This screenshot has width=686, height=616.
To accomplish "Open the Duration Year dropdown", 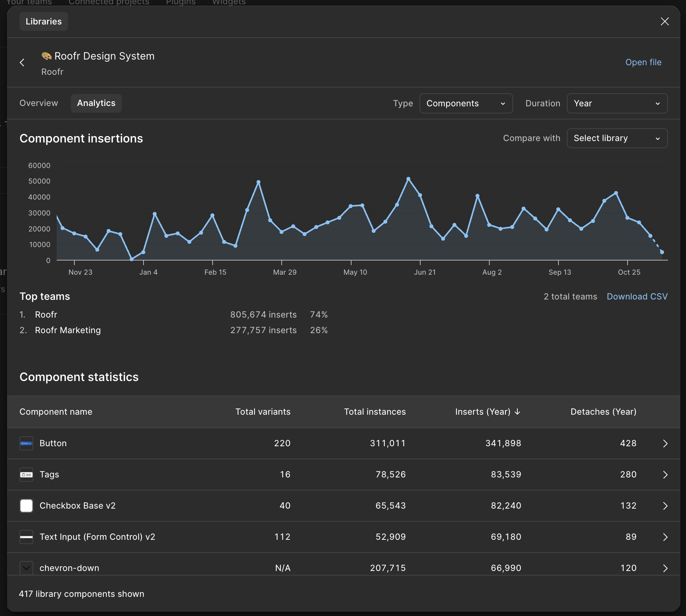I will (617, 103).
